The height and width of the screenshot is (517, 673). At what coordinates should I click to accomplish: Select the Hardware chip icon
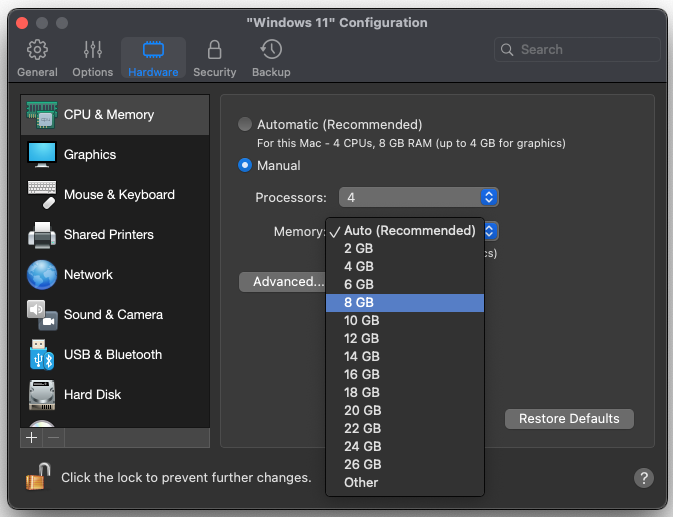pyautogui.click(x=153, y=50)
